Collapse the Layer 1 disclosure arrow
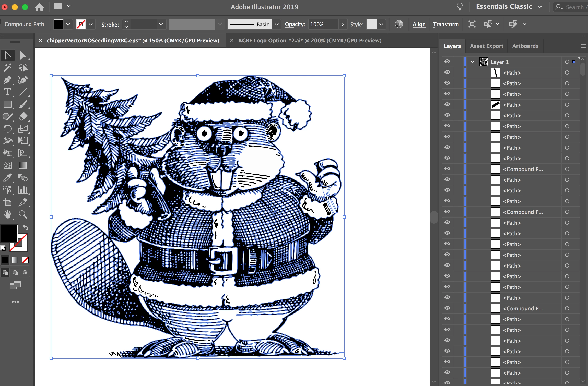 (x=472, y=62)
